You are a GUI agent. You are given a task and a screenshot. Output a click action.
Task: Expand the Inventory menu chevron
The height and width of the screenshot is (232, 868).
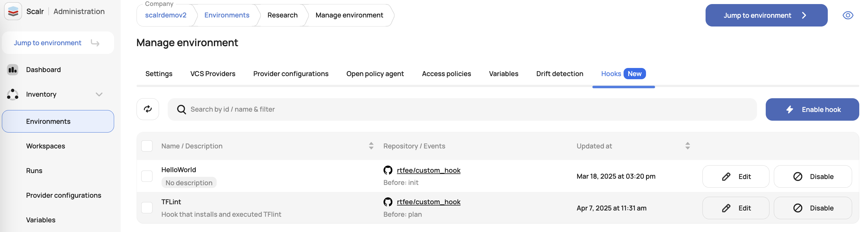(x=99, y=94)
